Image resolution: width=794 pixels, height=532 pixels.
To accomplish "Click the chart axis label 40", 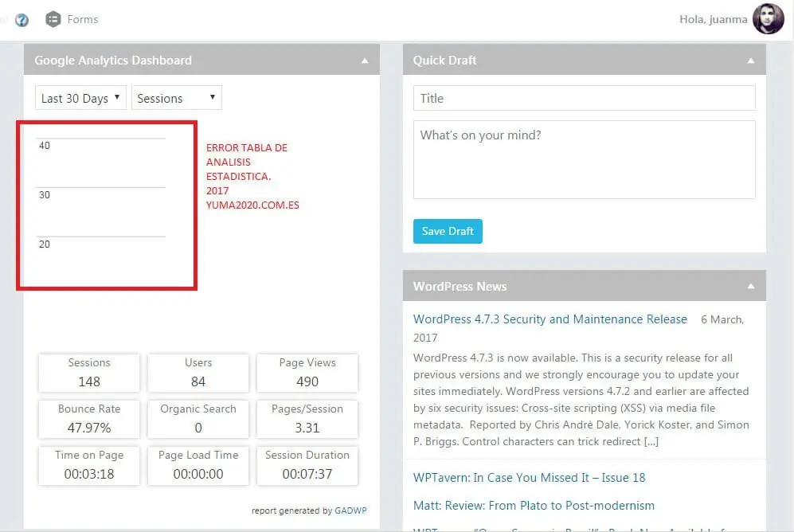I will (45, 146).
